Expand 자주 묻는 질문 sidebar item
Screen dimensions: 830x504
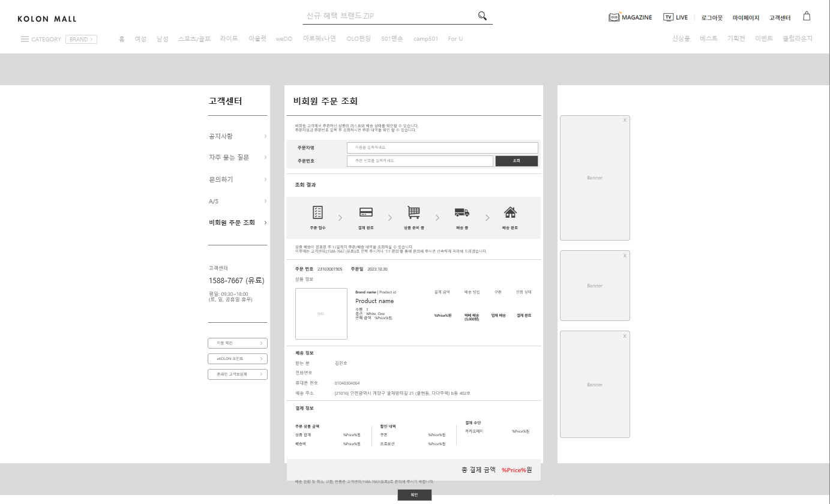[x=238, y=157]
